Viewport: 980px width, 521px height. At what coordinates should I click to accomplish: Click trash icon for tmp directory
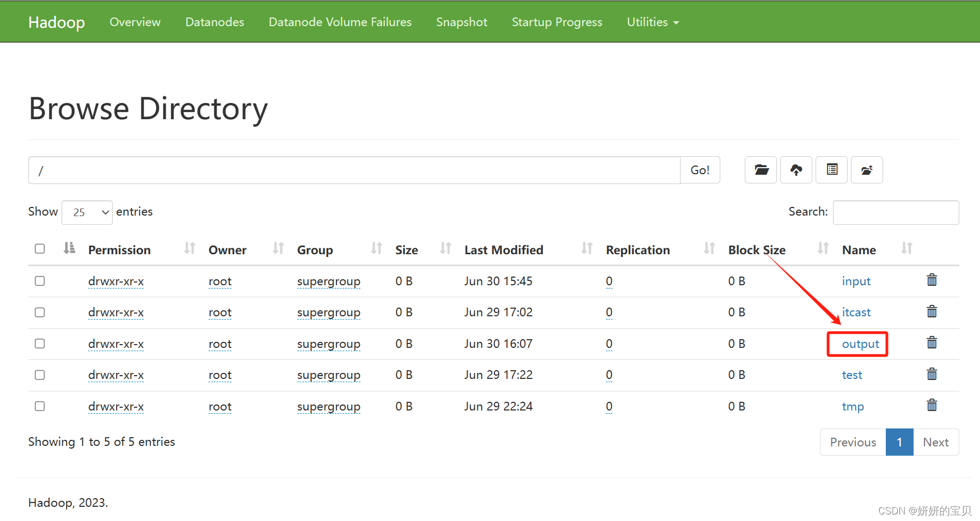[932, 406]
